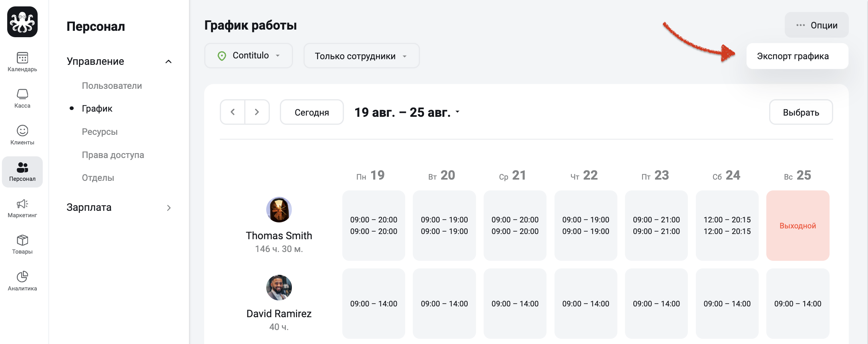Click the three dots Опции icon

[x=801, y=25]
